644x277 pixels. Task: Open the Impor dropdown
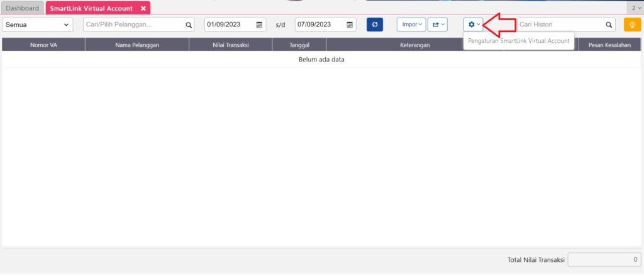point(411,24)
